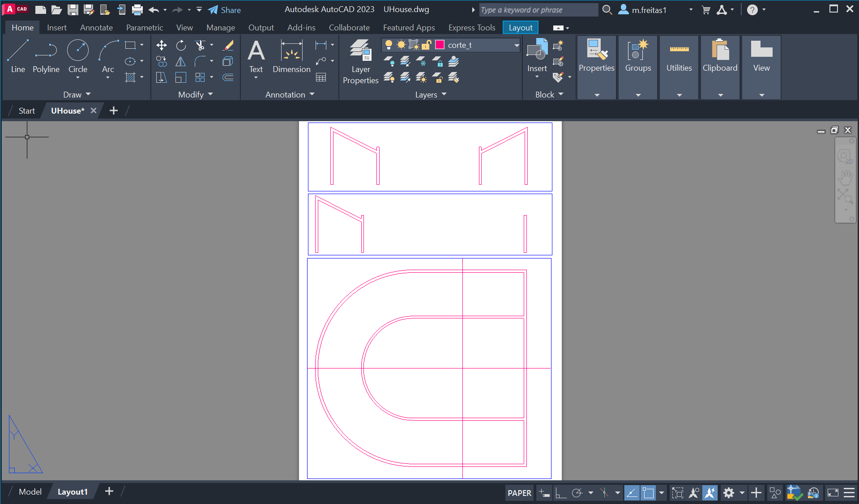Select the Circle tool
The height and width of the screenshot is (504, 859).
(77, 56)
